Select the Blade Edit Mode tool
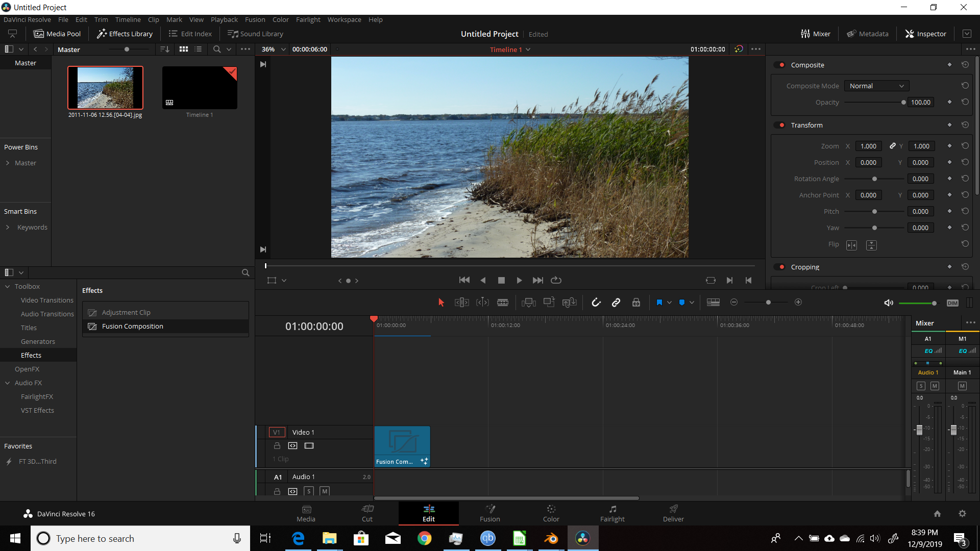 503,303
